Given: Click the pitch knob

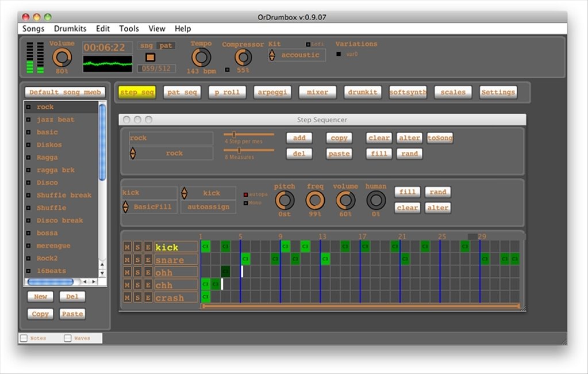Looking at the screenshot, I should pyautogui.click(x=285, y=200).
